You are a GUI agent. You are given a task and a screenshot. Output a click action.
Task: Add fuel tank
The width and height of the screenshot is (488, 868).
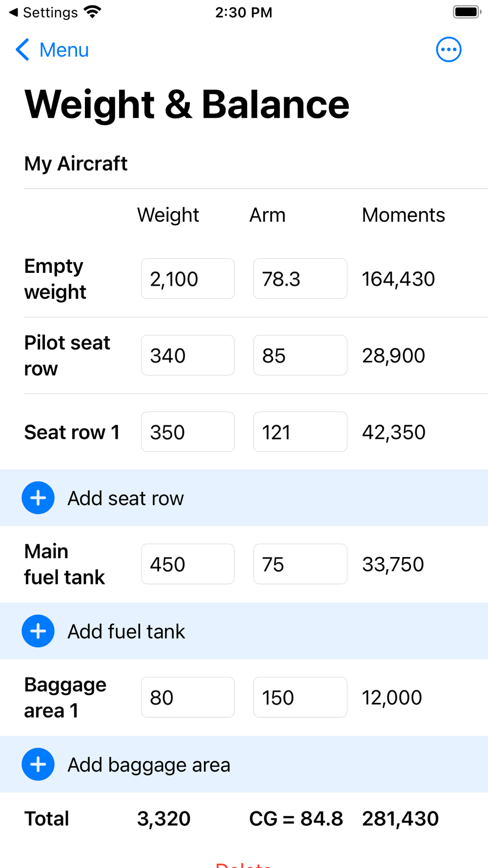244,631
